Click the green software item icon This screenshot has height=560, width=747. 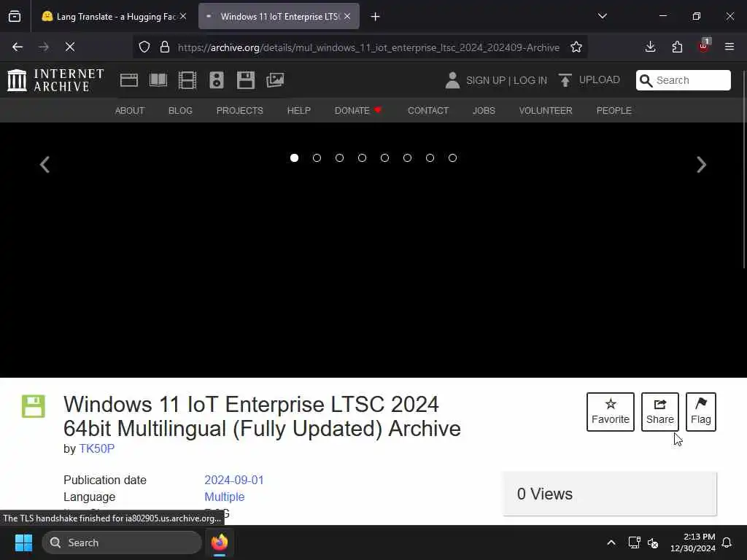(x=34, y=406)
